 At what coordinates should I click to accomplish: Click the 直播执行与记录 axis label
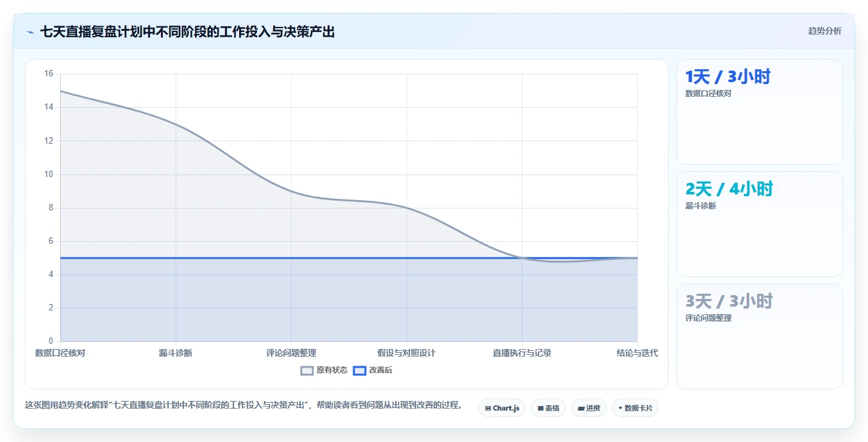[522, 353]
